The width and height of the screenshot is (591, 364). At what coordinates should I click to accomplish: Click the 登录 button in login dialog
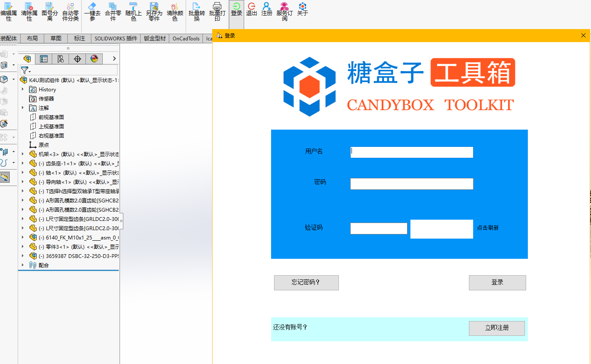[498, 283]
